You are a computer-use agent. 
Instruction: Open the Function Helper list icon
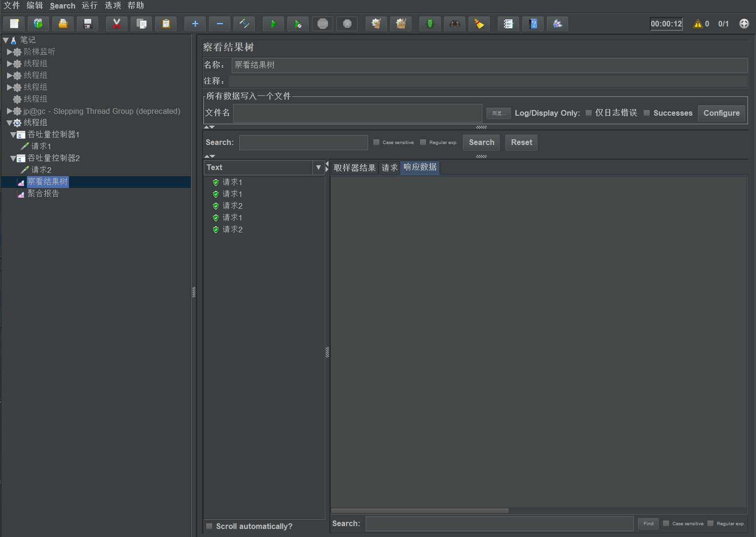[508, 24]
